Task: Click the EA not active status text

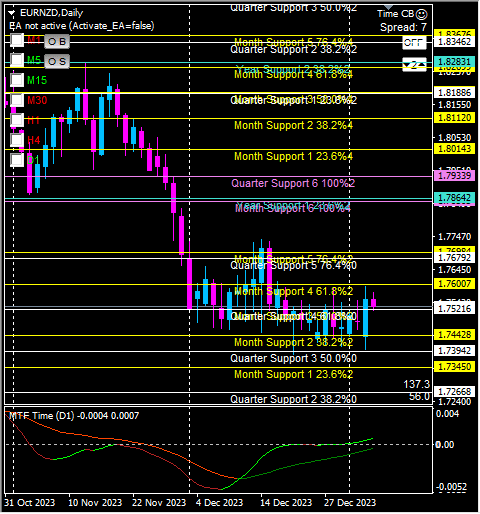Action: pos(82,26)
